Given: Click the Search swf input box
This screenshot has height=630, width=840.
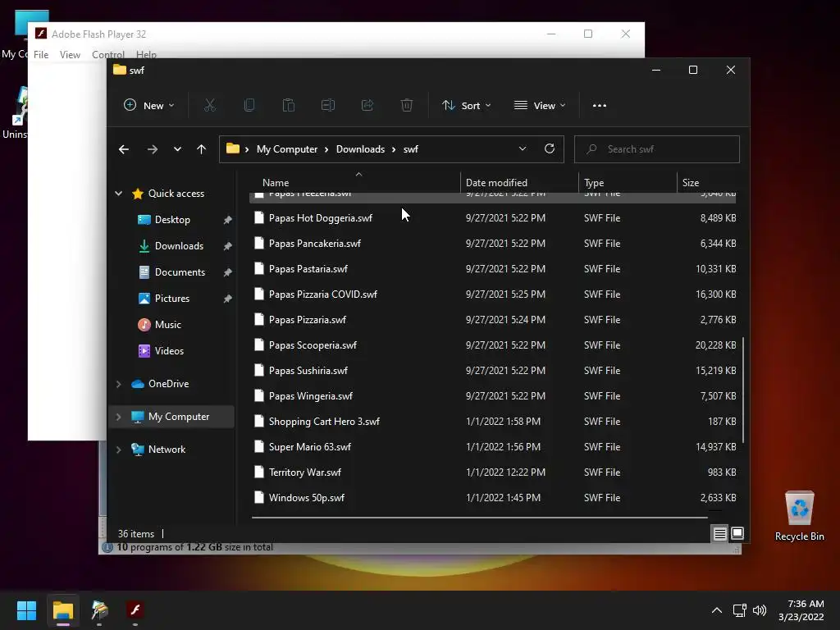Looking at the screenshot, I should [x=657, y=149].
